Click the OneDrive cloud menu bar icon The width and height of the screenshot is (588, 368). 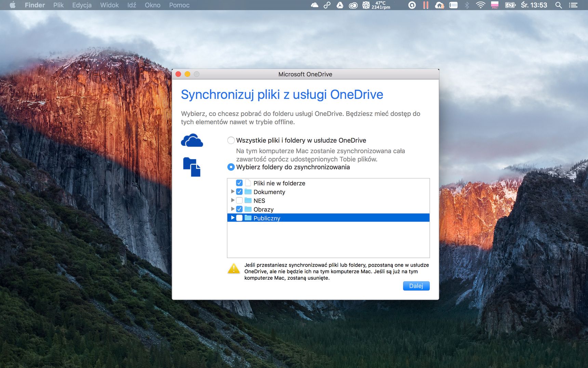pyautogui.click(x=315, y=5)
